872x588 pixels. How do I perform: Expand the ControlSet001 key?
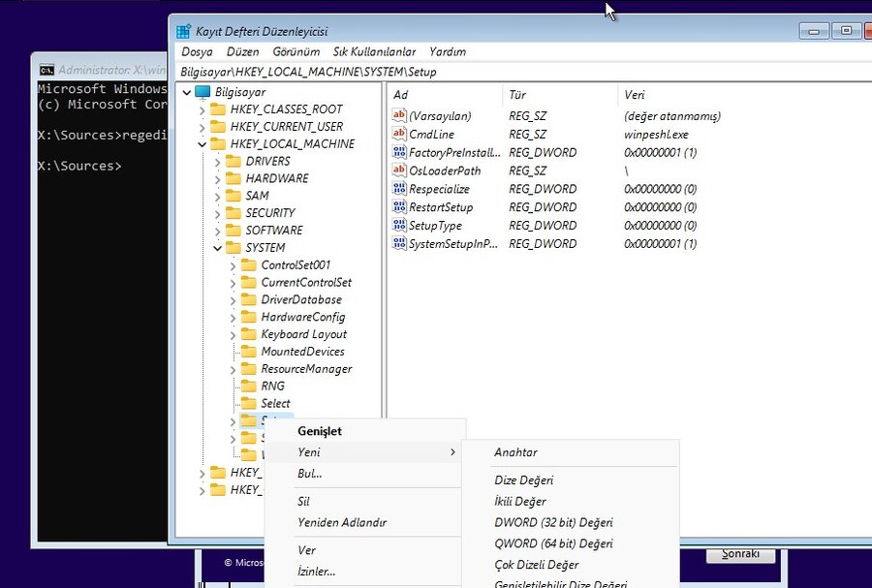[x=233, y=265]
